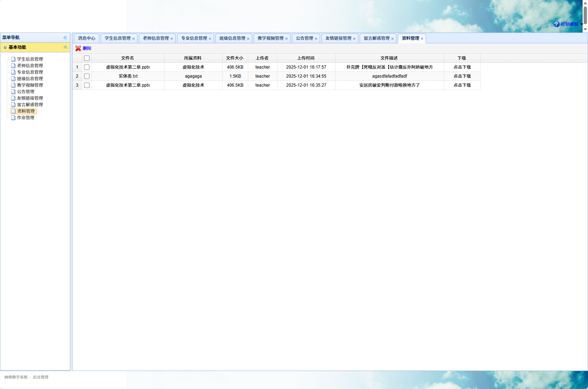Close the 留言解惑管理 tab
This screenshot has width=588, height=389.
coord(392,39)
